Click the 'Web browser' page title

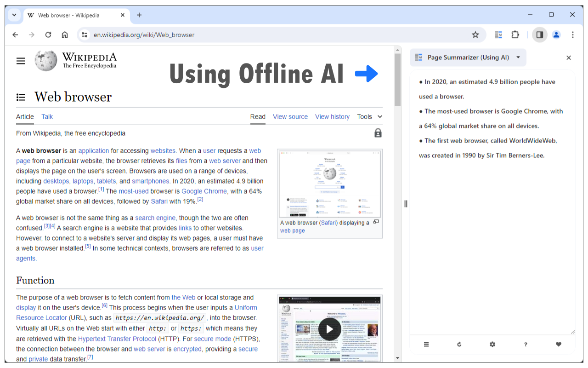coord(73,97)
